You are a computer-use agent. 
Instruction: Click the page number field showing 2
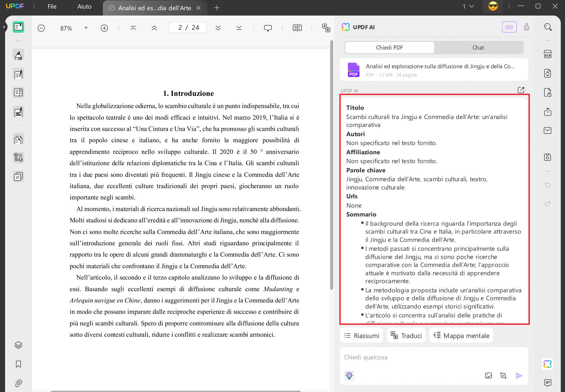[x=188, y=28]
